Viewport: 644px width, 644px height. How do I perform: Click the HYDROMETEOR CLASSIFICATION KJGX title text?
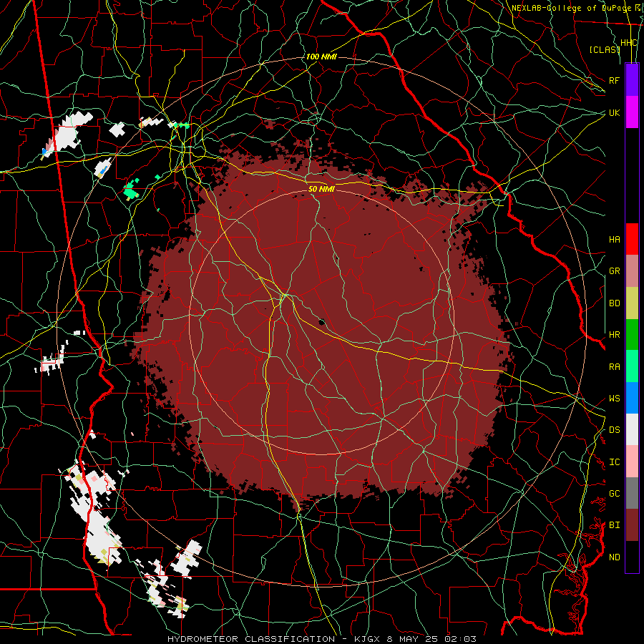[322, 639]
